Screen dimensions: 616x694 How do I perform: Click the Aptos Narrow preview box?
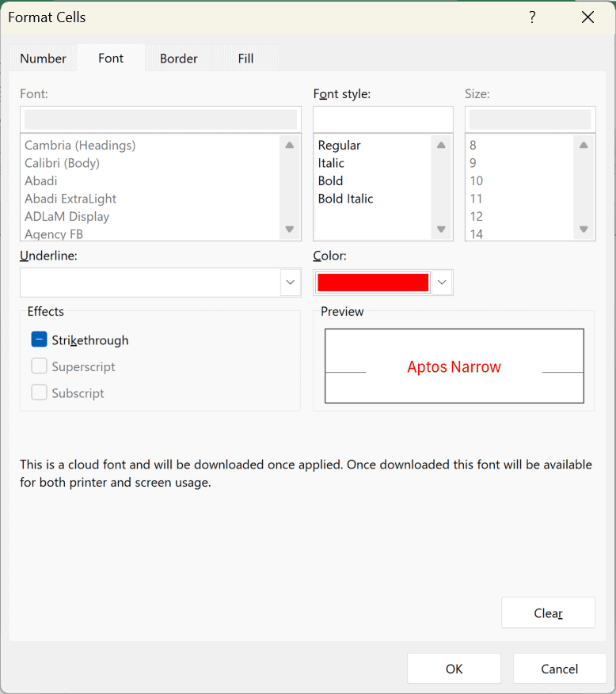(454, 366)
